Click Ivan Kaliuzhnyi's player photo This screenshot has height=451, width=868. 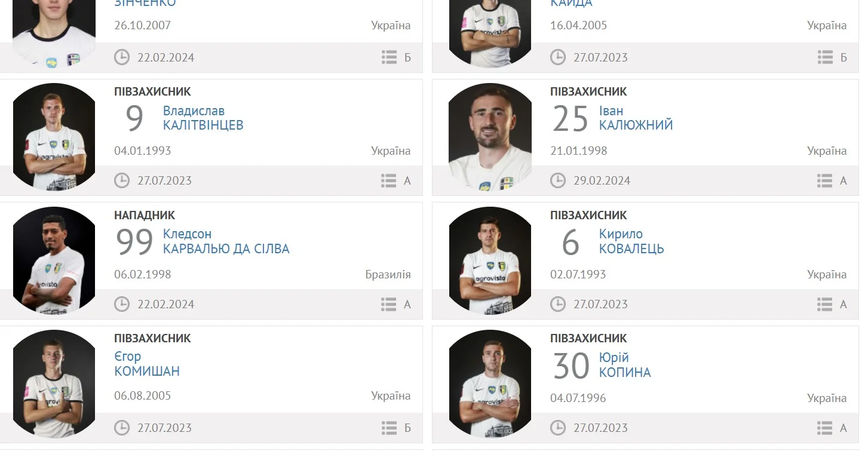[490, 137]
